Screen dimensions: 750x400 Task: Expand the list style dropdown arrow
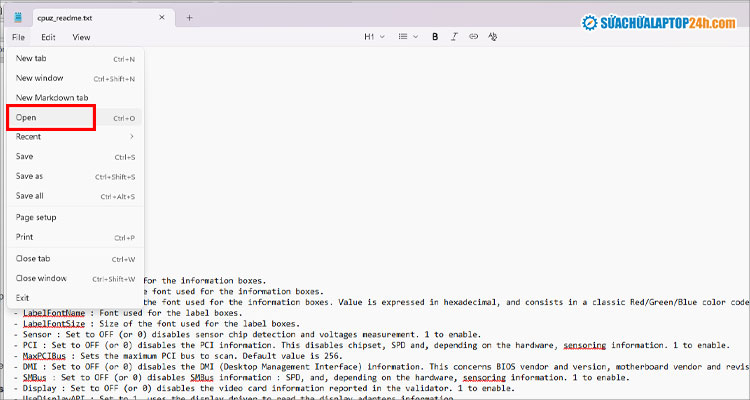[415, 37]
